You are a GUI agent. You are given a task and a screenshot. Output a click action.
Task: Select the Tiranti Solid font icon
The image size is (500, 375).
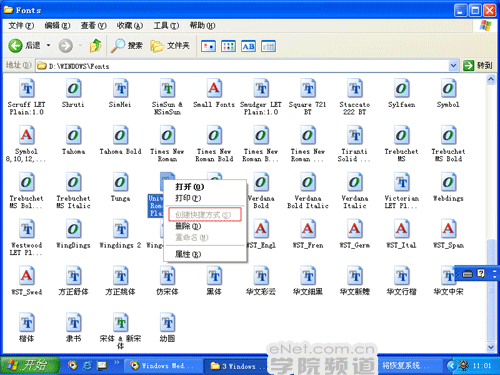coord(355,136)
